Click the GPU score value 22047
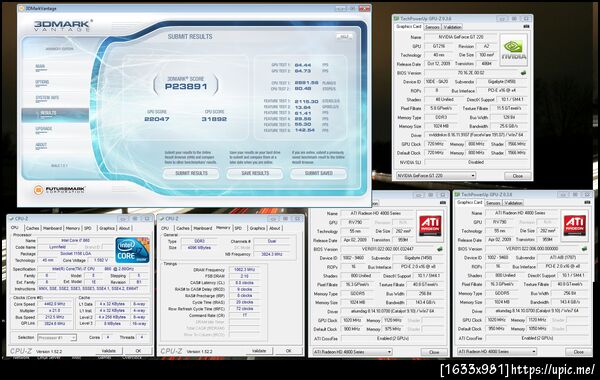The image size is (600, 380). [157, 119]
